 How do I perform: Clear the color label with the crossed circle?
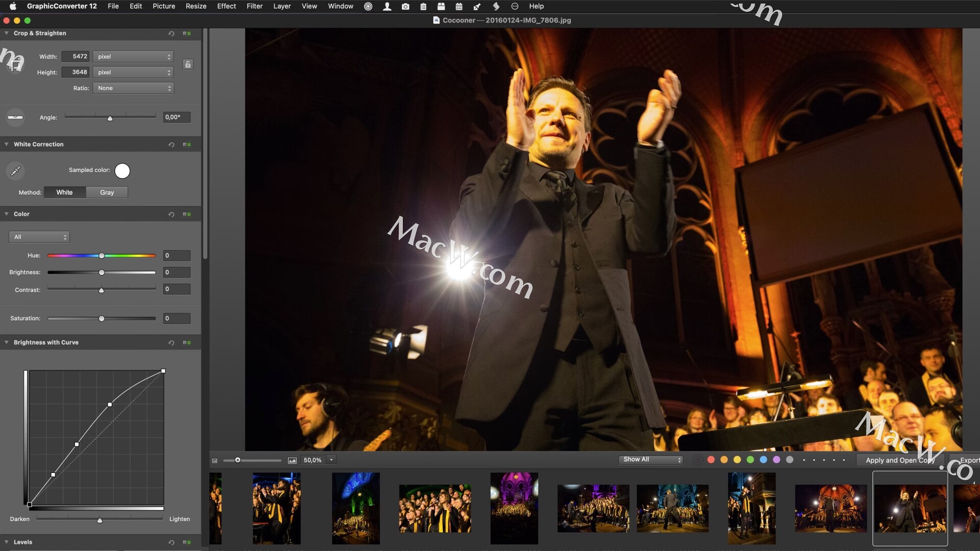pos(697,460)
